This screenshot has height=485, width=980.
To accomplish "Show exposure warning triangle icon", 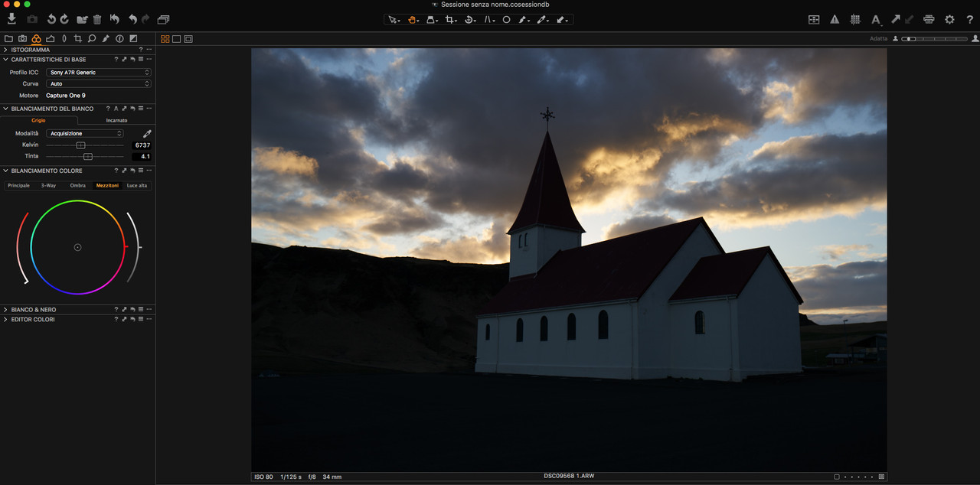I will 835,19.
